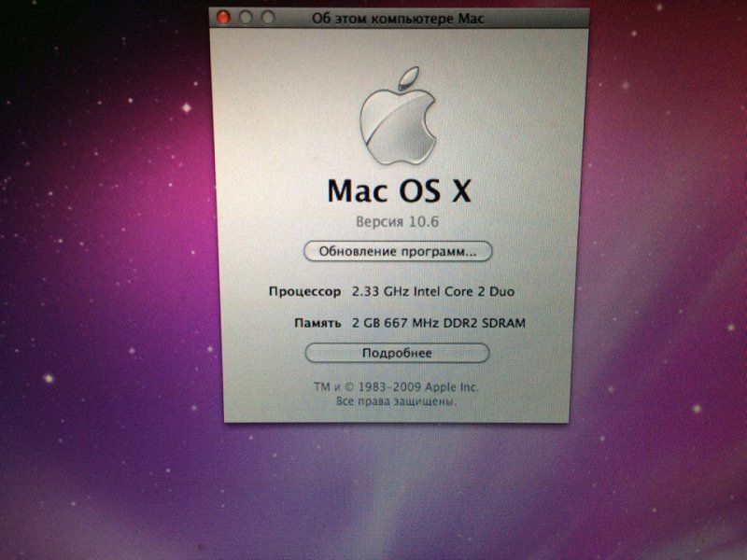
Task: Click the desktop wallpaper right of the window
Action: click(x=663, y=233)
